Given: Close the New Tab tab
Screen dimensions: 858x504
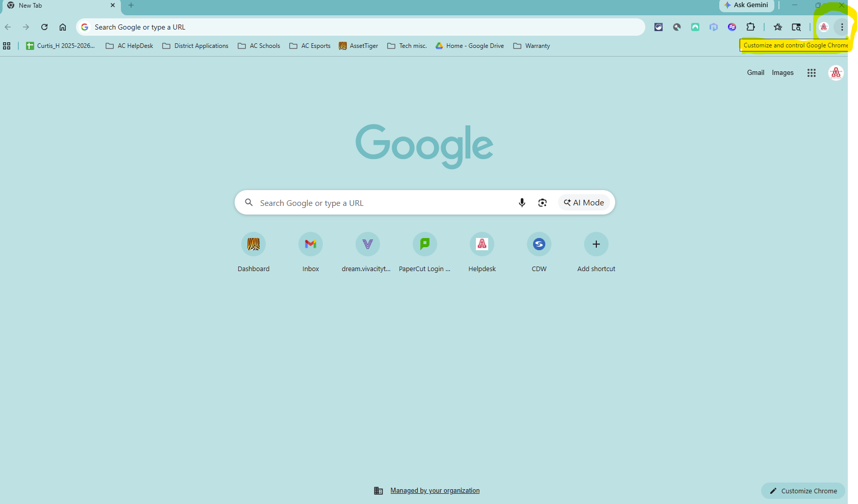Looking at the screenshot, I should (x=113, y=6).
